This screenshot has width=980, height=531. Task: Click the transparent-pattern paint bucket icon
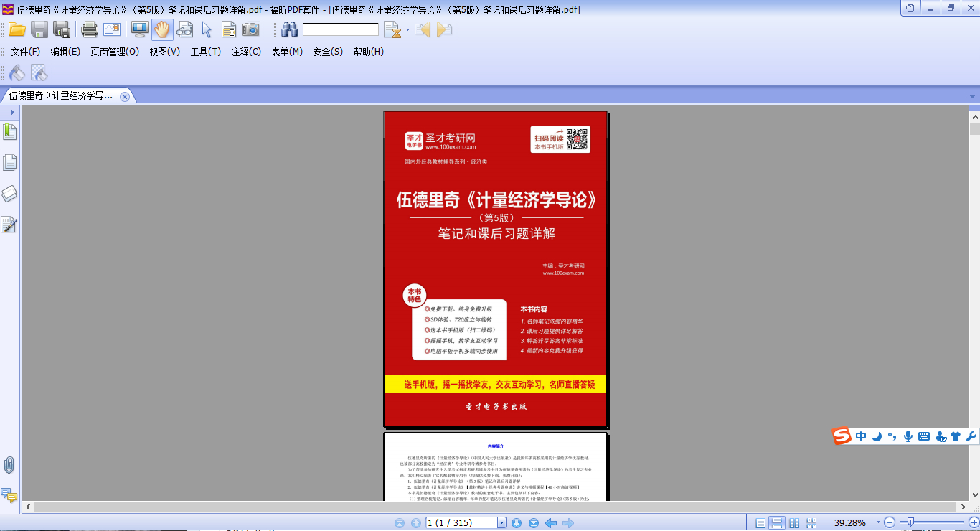39,72
